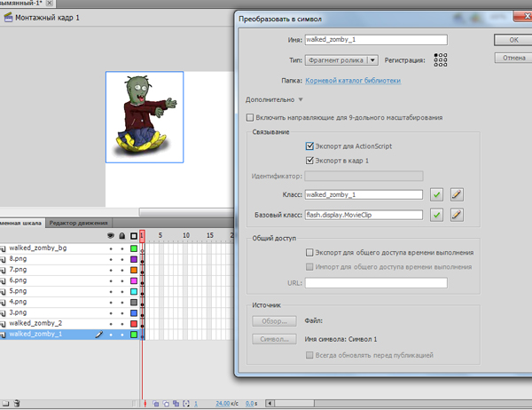Viewport: 532px width, 410px height.
Task: Click cyan outline swatch of 5.png layer
Action: pyautogui.click(x=134, y=292)
